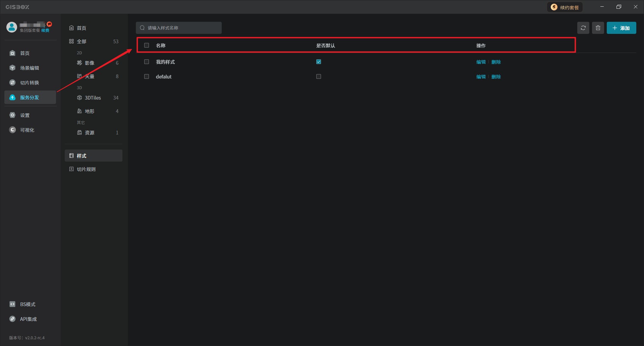The width and height of the screenshot is (644, 346).
Task: Toggle the select-all checkbox in table header
Action: pyautogui.click(x=147, y=45)
